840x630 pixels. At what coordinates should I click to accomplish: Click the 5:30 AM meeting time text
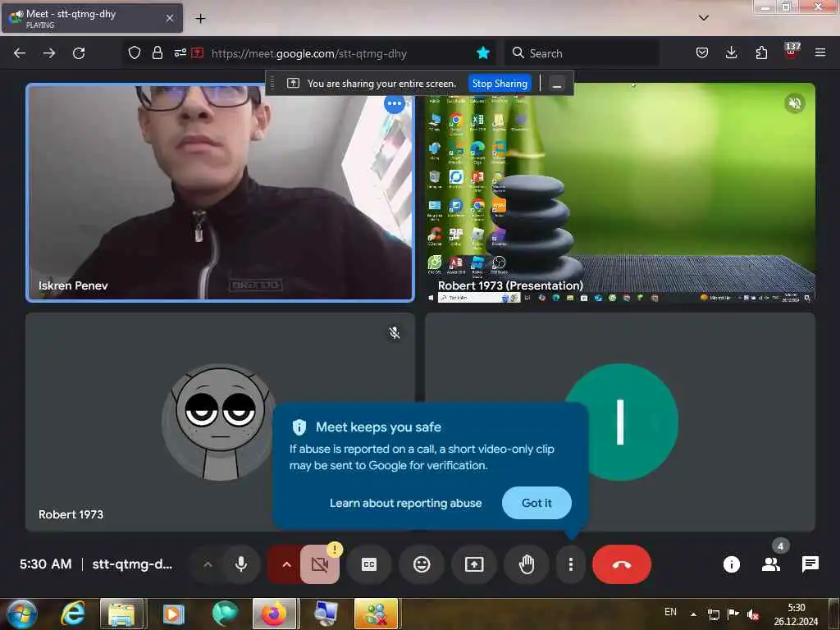46,564
